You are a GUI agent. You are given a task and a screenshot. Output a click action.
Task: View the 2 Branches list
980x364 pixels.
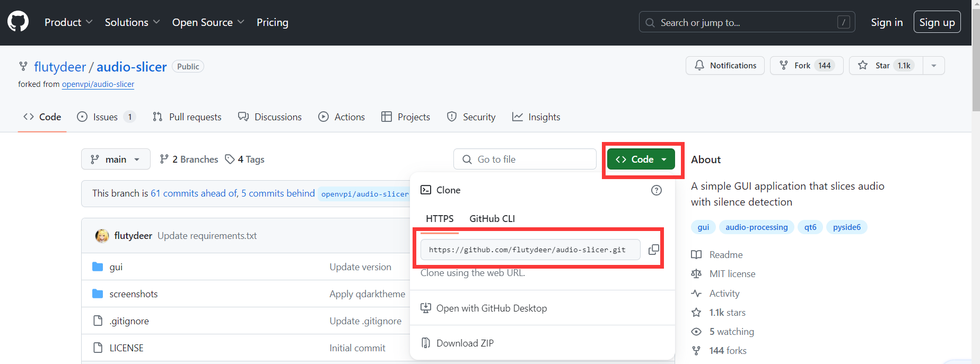coord(189,159)
